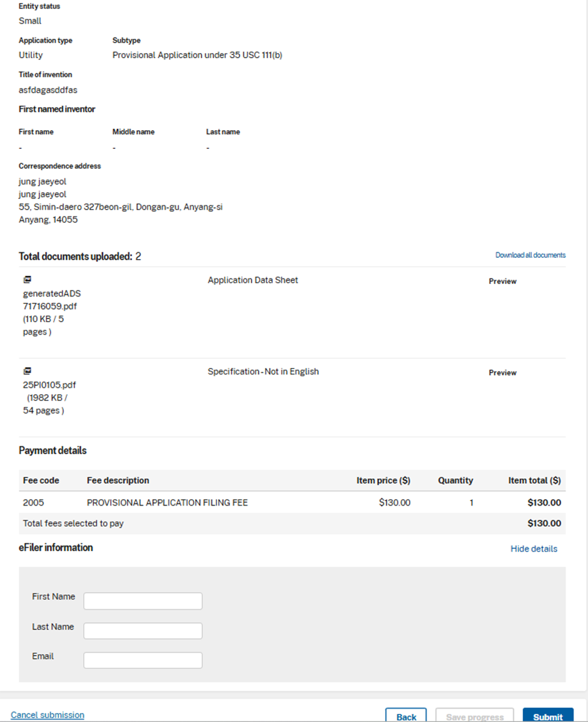Click the generatedADS document file icon
The width and height of the screenshot is (588, 722).
click(27, 280)
